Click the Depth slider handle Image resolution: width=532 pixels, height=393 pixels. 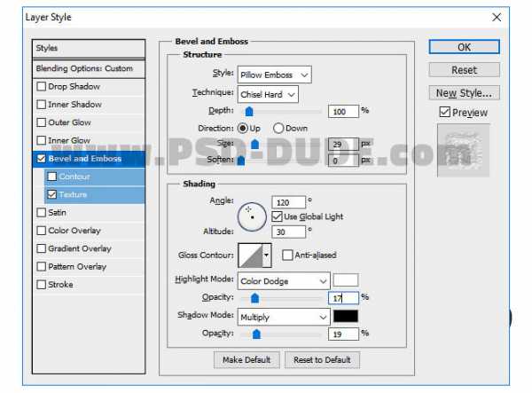point(249,112)
